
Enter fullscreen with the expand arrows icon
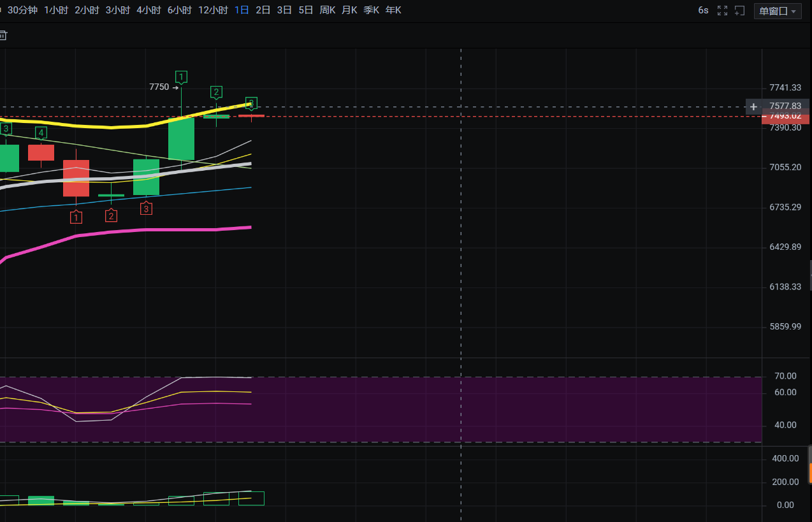pos(722,10)
